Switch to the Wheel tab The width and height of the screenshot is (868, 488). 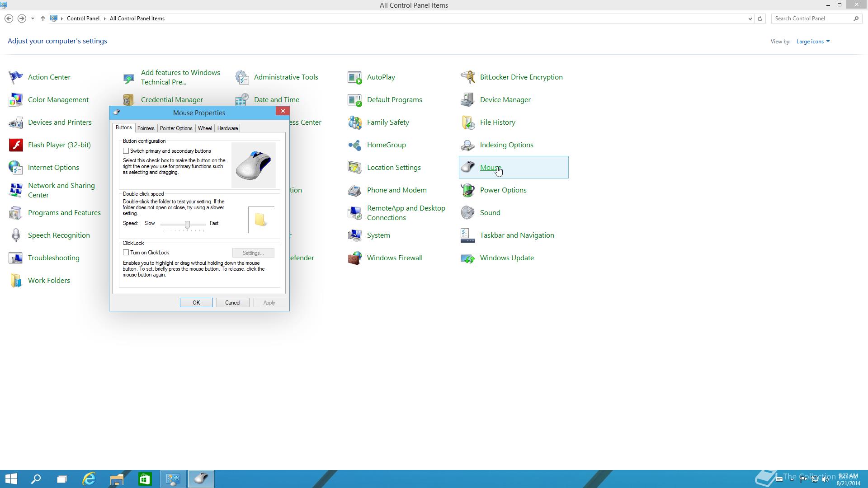tap(205, 128)
